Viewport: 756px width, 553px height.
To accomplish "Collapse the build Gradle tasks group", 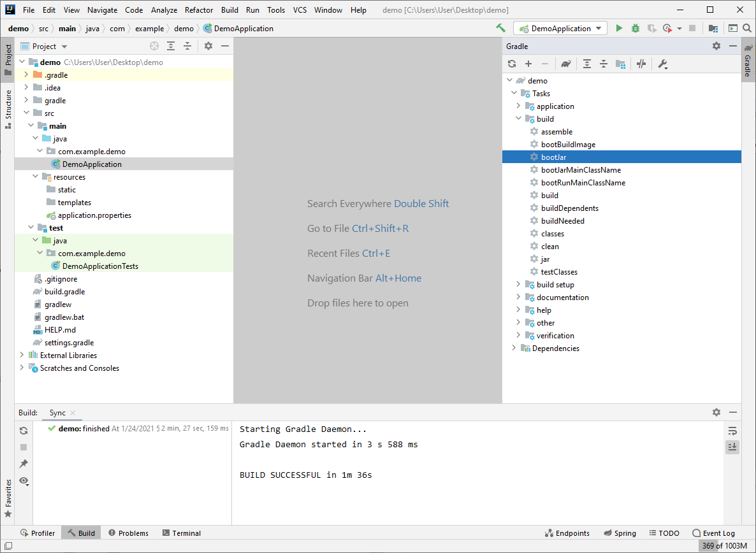I will pyautogui.click(x=518, y=118).
